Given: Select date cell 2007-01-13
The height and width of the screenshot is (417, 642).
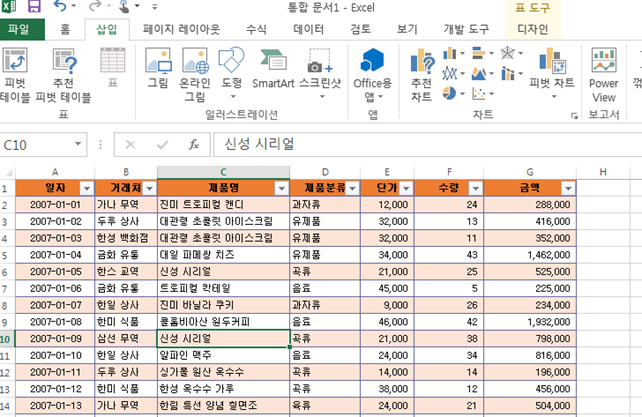Looking at the screenshot, I should 55,406.
